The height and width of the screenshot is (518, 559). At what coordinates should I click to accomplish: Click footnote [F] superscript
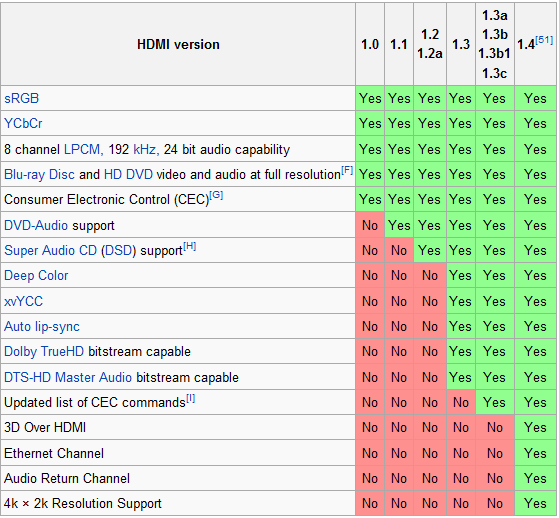[347, 170]
